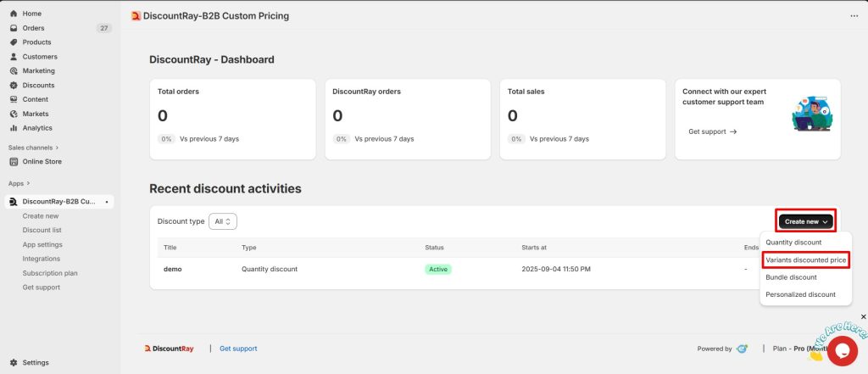Screen dimensions: 868x374
Task: Open Get support in sidebar
Action: (x=42, y=287)
